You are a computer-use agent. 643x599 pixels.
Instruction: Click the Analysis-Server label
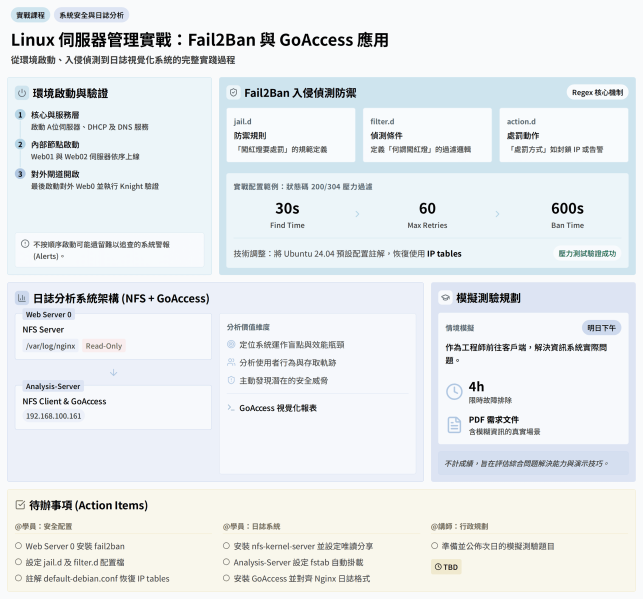[x=53, y=386]
